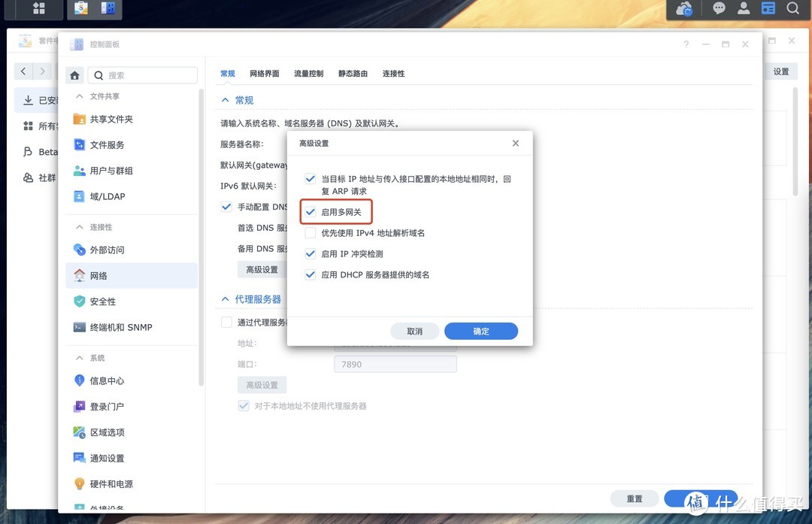This screenshot has width=812, height=524.
Task: Collapse the 常规 section
Action: point(224,100)
